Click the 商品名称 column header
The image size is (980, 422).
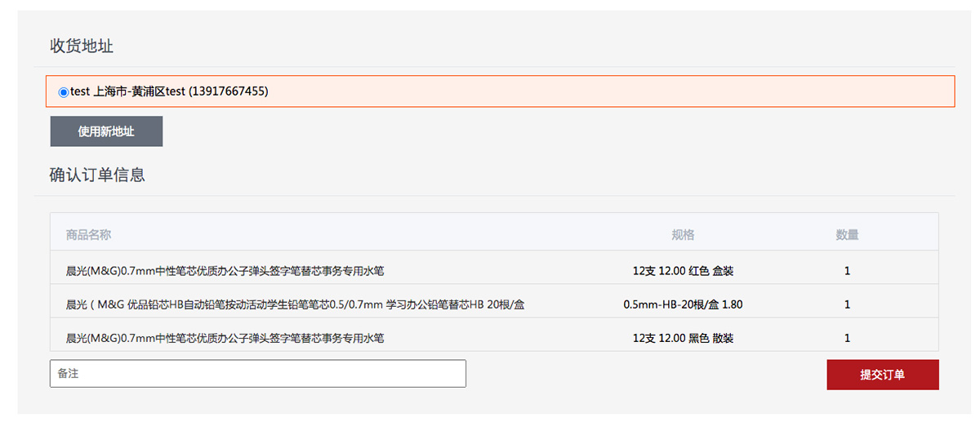(x=88, y=235)
